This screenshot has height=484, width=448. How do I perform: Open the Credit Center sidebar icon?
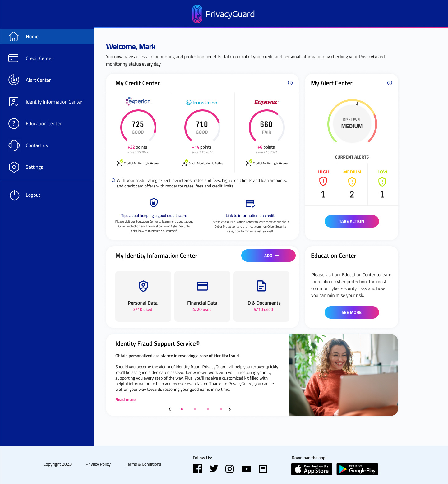pos(13,58)
